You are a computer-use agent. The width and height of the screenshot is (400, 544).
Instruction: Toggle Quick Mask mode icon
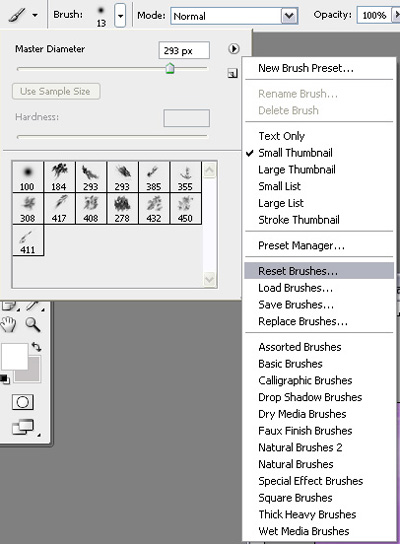tap(23, 402)
